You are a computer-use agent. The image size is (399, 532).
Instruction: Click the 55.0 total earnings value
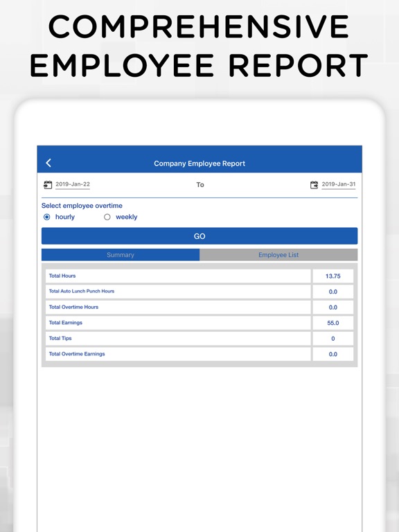332,323
